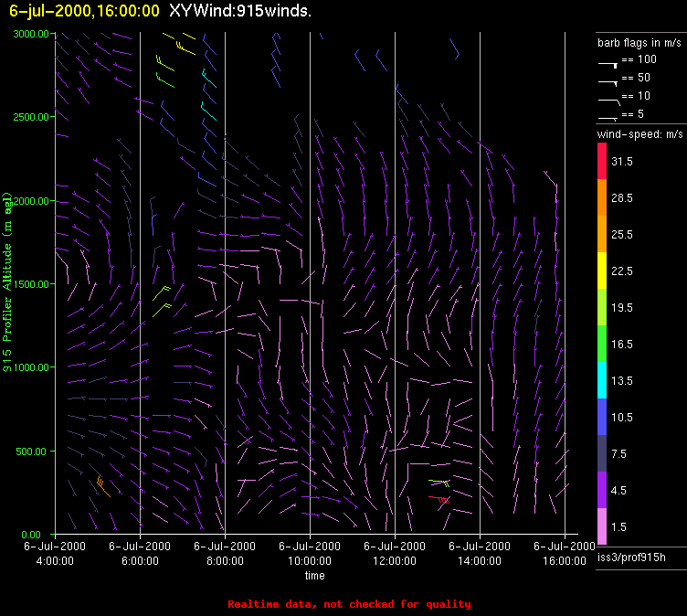This screenshot has height=616, width=687.
Task: Click the 50 m/s barb flag legend icon
Action: tap(608, 83)
